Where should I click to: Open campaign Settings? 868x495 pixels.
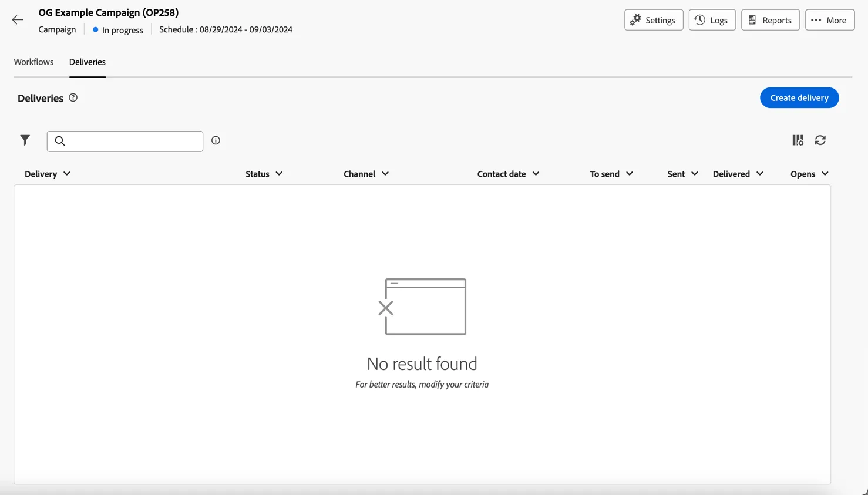pyautogui.click(x=654, y=20)
